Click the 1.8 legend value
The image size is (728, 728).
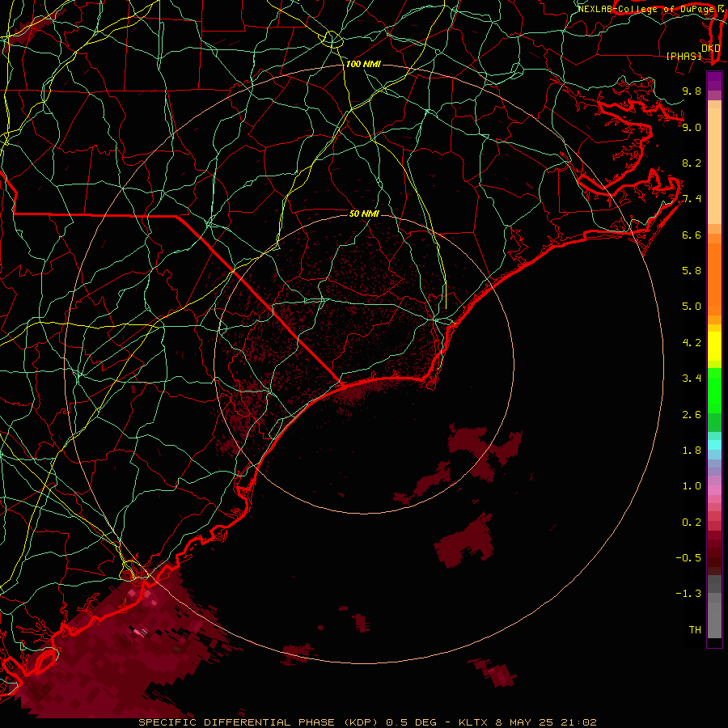(x=692, y=451)
